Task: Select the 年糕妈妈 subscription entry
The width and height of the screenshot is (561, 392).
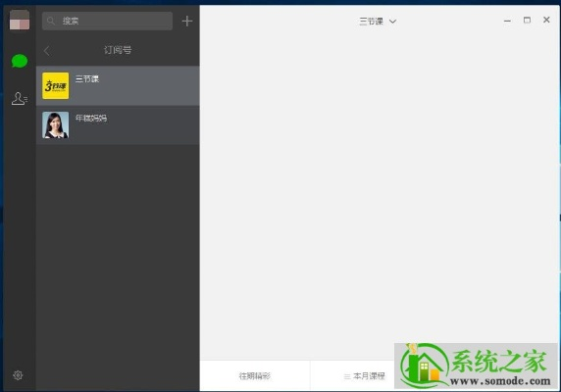Action: pos(118,125)
